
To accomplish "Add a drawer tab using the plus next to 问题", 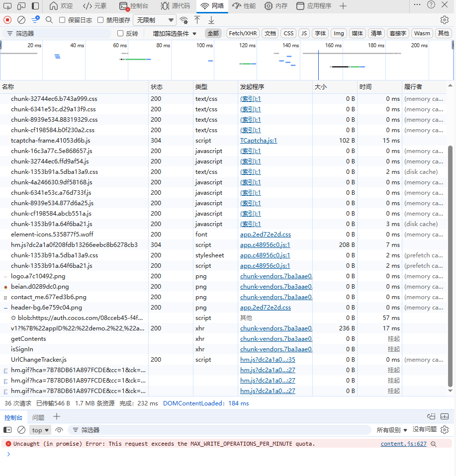I will pyautogui.click(x=57, y=417).
